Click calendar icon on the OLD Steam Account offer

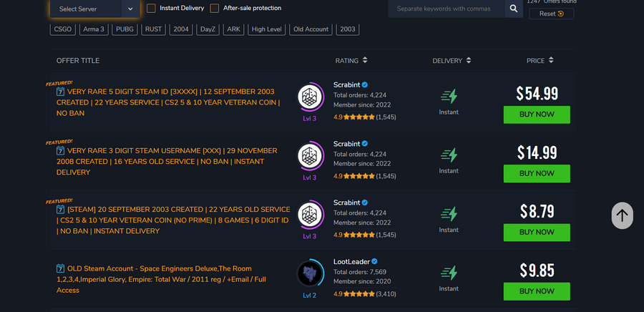60,268
